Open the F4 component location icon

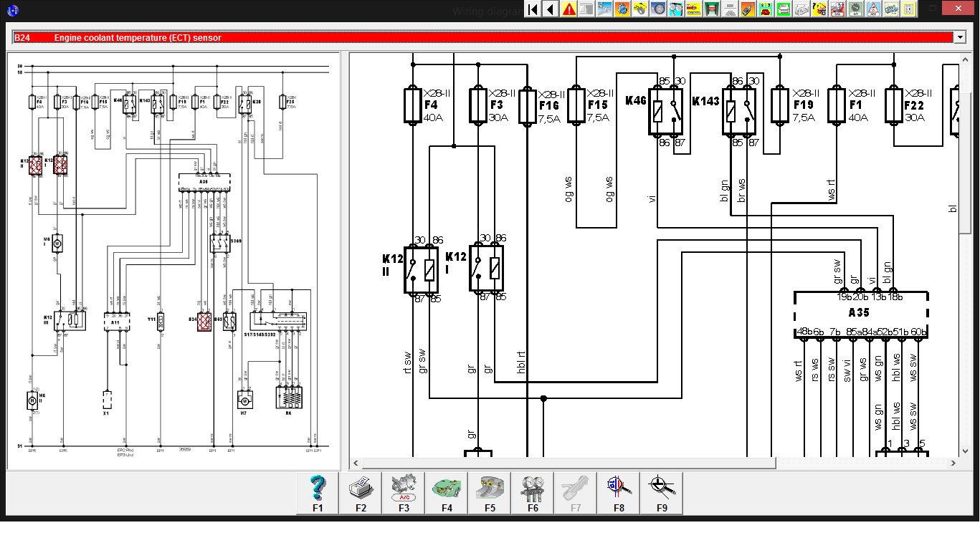447,493
